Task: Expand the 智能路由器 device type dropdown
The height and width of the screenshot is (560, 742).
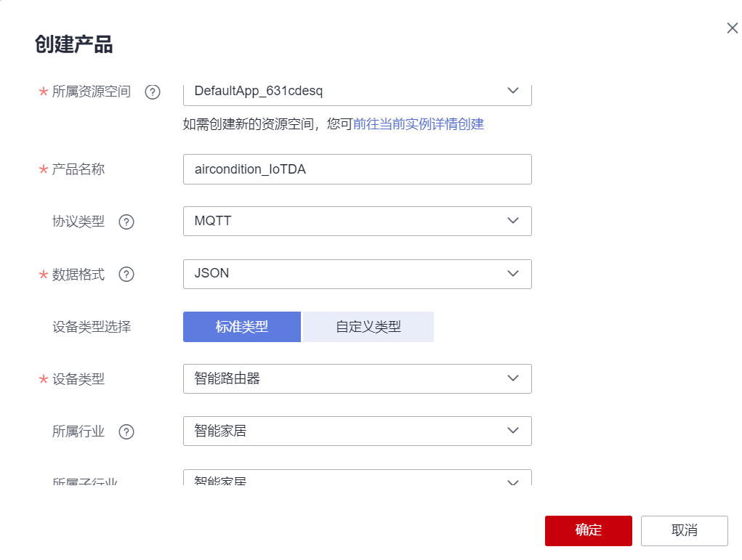Action: (x=357, y=378)
